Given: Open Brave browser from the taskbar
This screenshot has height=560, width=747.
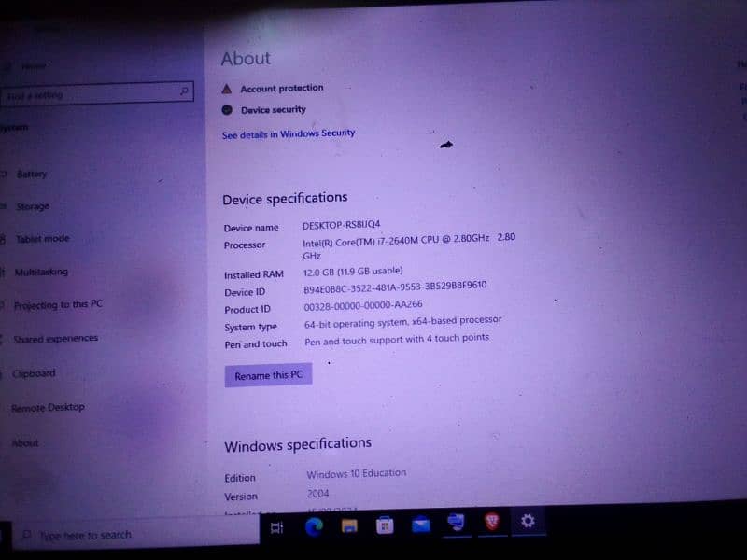Looking at the screenshot, I should (x=492, y=523).
